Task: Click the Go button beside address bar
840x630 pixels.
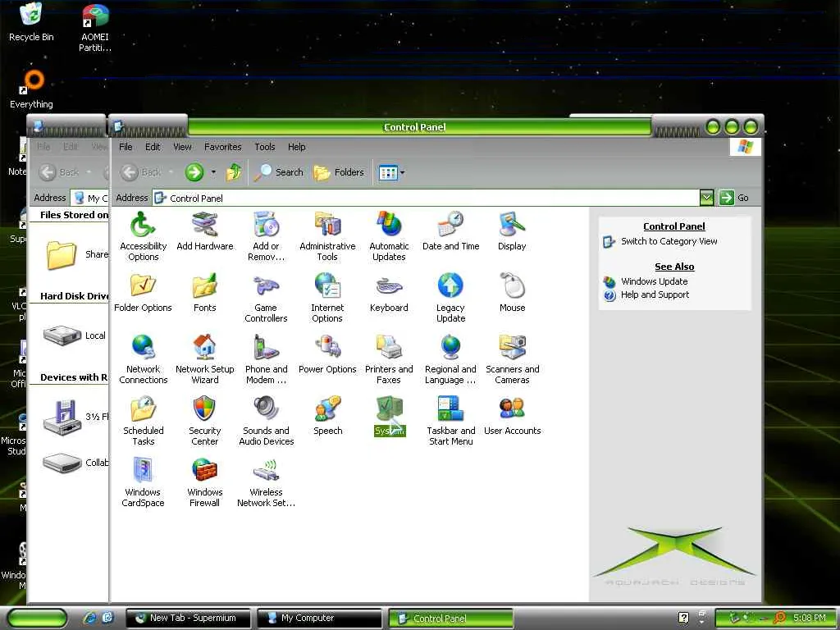Action: pos(734,198)
